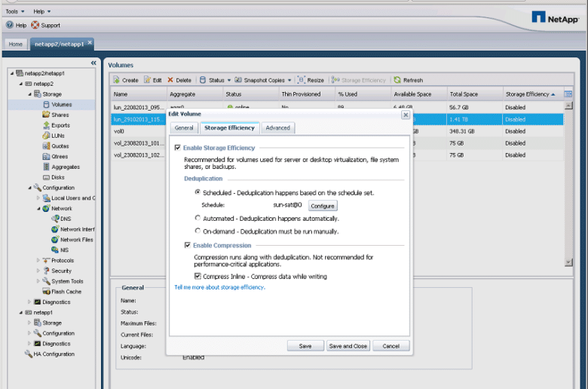Screen dimensions: 588x389
Task: Toggle Enable Compression checkbox
Action: point(188,245)
